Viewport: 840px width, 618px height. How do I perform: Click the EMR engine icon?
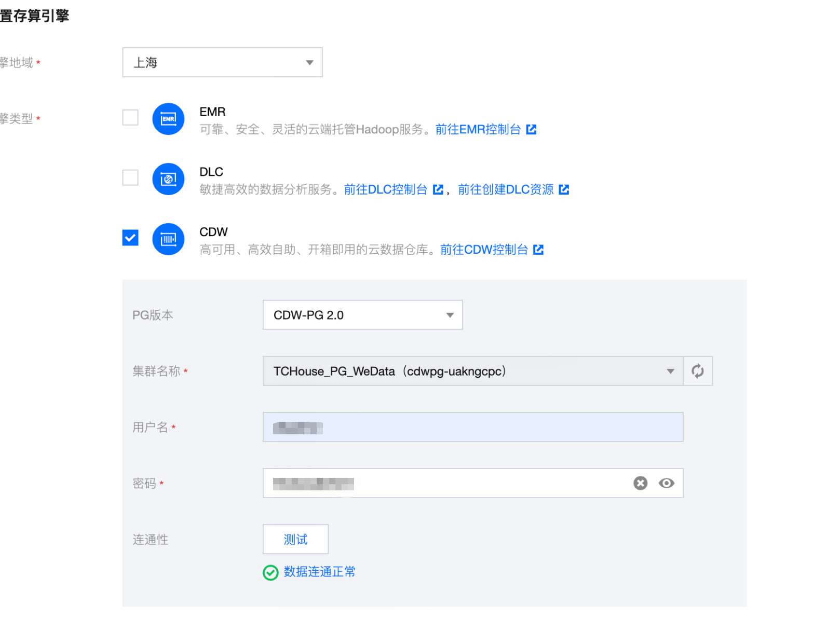[x=168, y=119]
